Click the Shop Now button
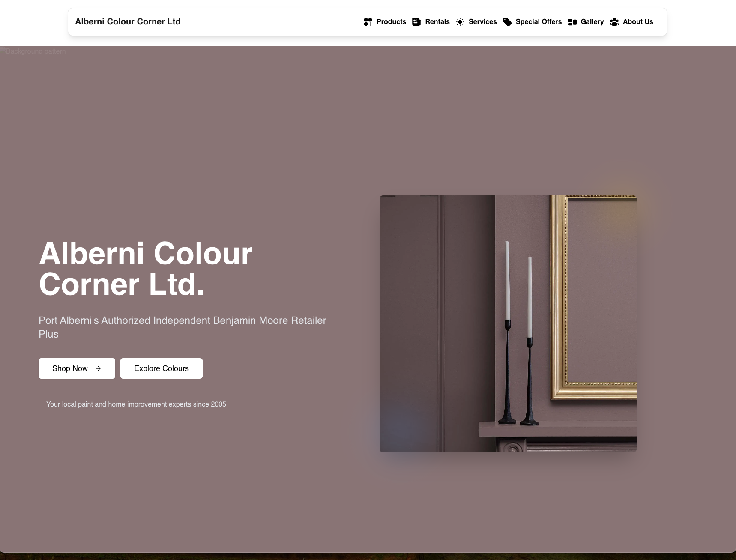736x560 pixels. coord(77,368)
